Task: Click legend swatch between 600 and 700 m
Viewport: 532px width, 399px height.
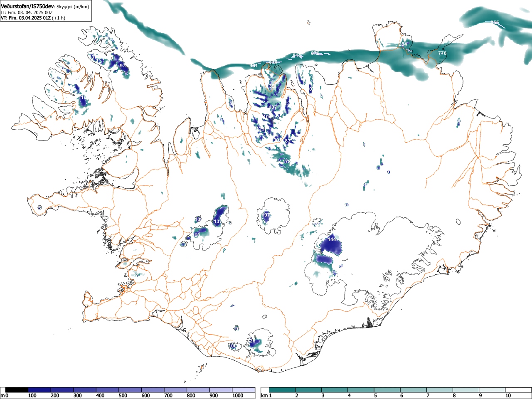Action: coord(153,390)
